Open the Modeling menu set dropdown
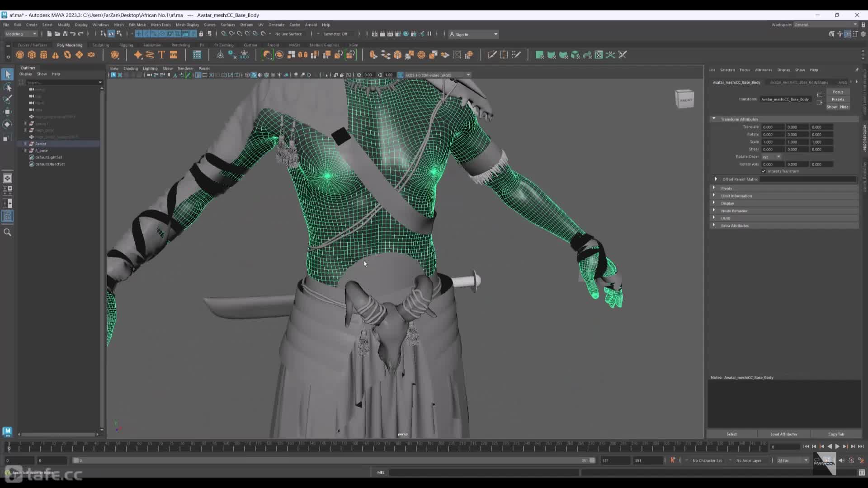 (21, 34)
